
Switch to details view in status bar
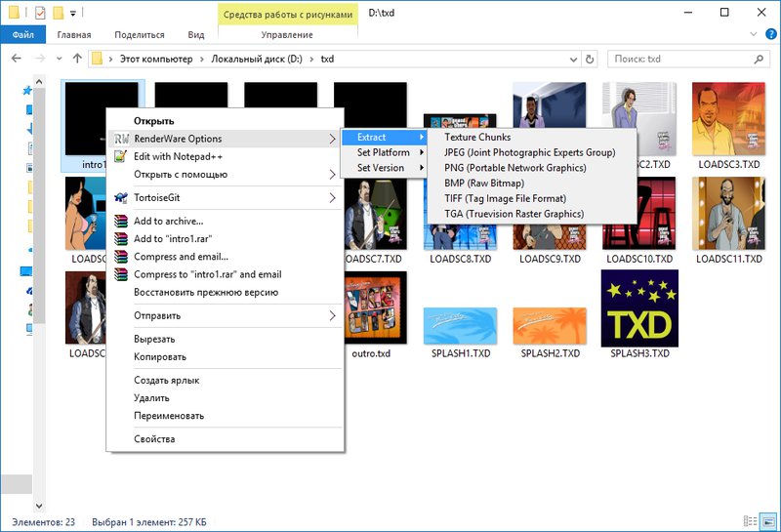pyautogui.click(x=750, y=521)
